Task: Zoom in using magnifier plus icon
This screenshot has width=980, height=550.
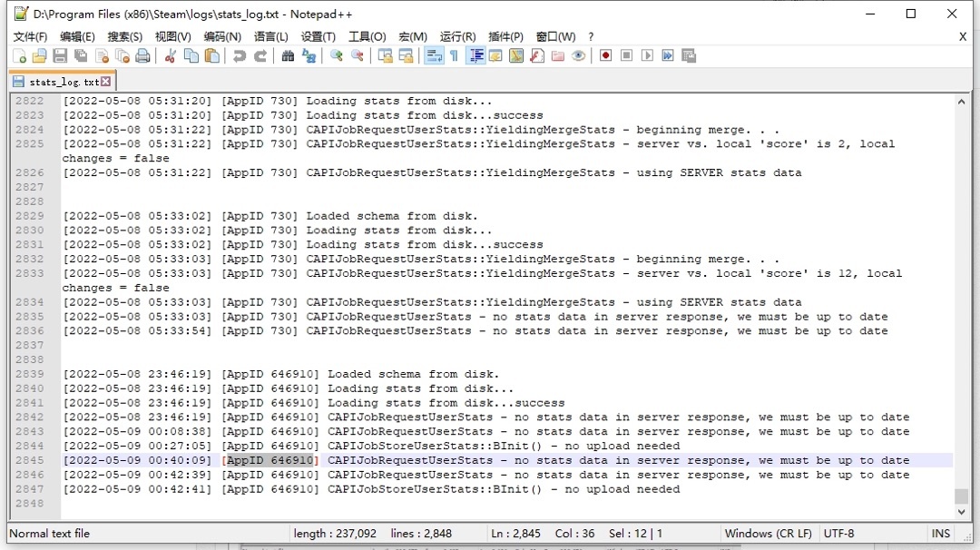Action: click(x=337, y=56)
